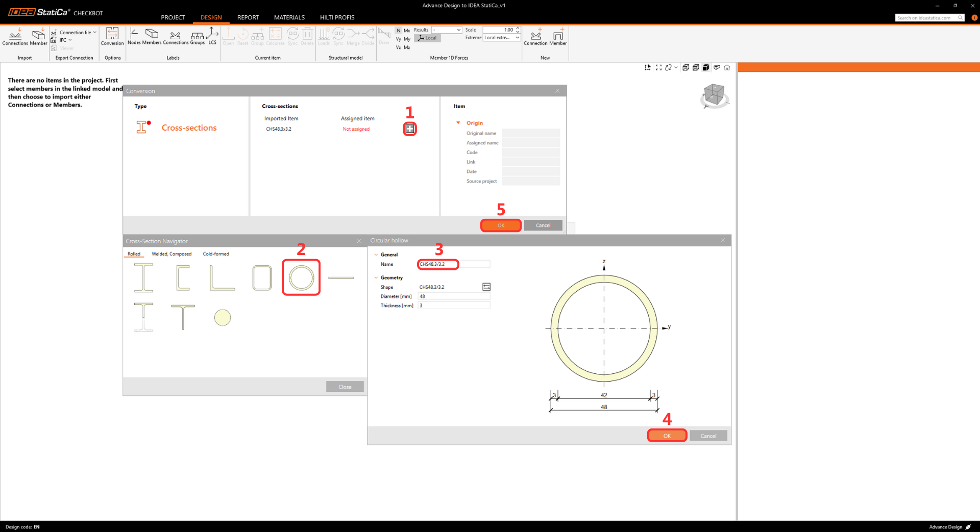
Task: Click the home view icon in viewport toolbar
Action: (x=727, y=67)
